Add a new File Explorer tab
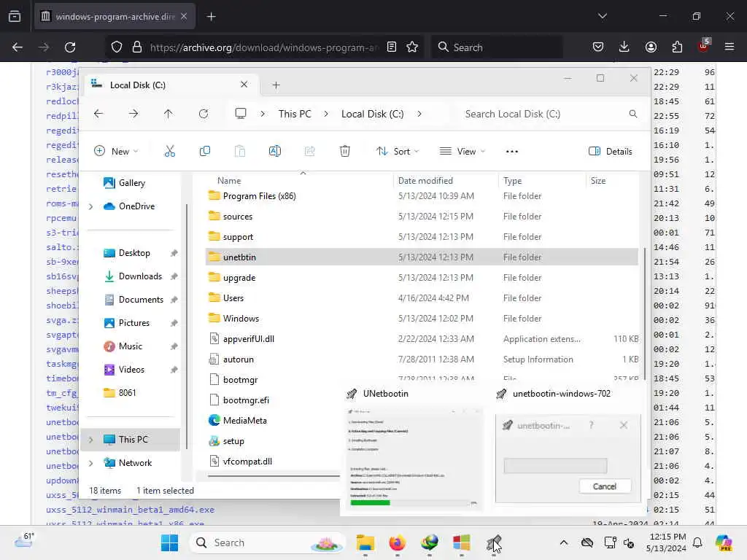Screen dimensions: 747x560 [276, 85]
